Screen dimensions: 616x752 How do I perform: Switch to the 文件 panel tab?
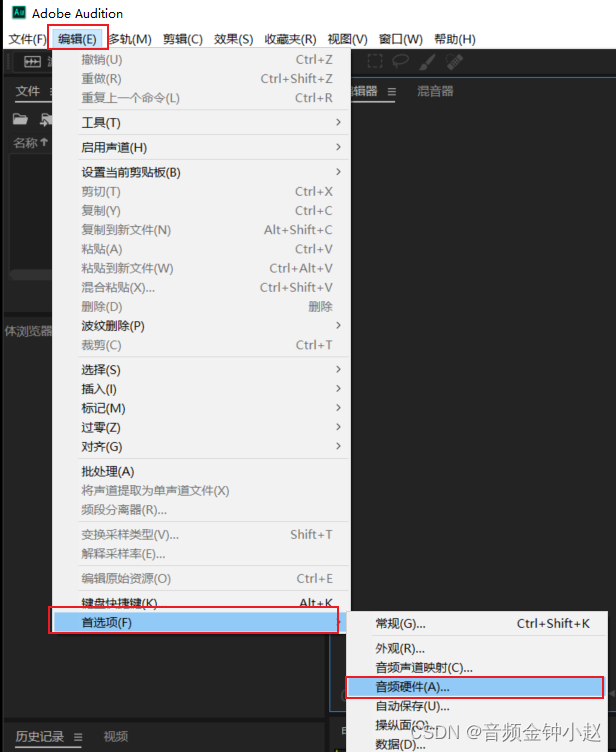point(27,91)
